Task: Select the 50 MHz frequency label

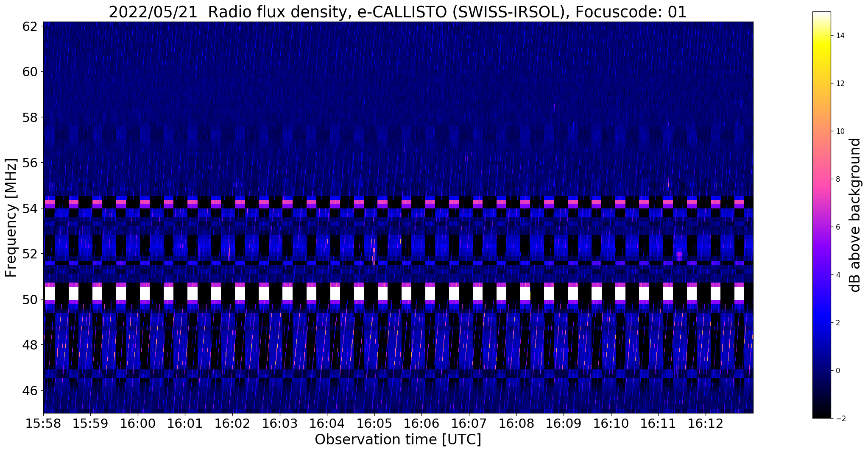Action: click(x=30, y=299)
